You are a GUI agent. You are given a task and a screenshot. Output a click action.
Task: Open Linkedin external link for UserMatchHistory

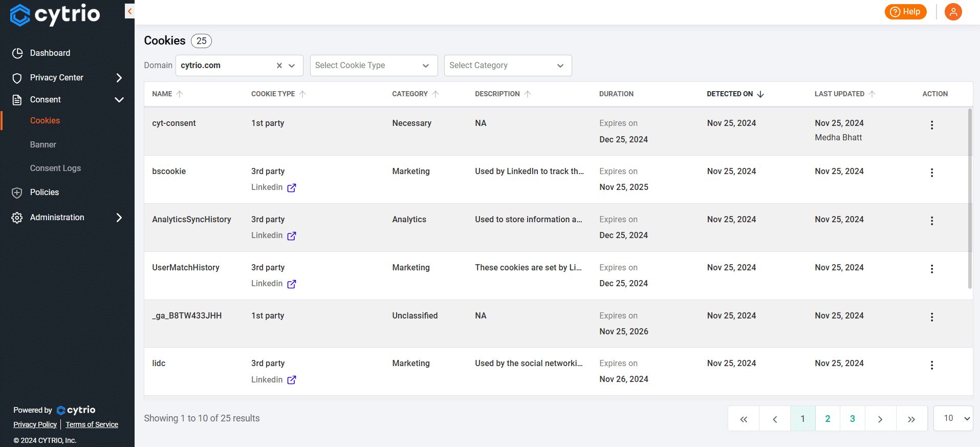coord(291,284)
